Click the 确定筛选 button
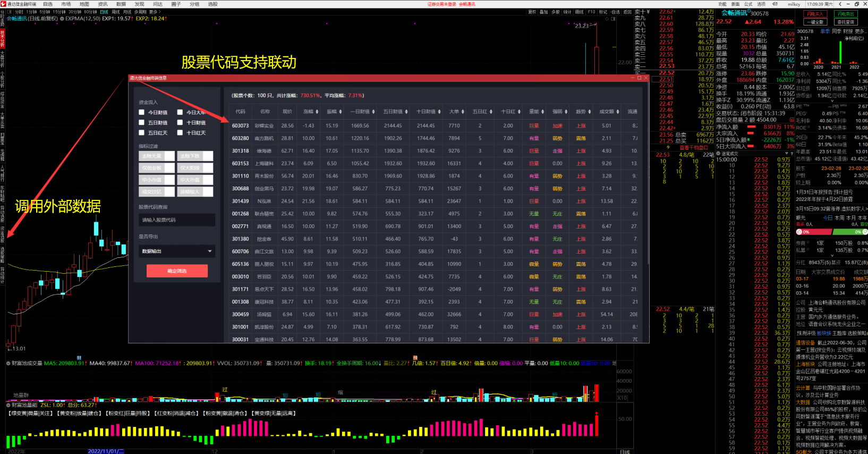This screenshot has width=868, height=454. 177,271
